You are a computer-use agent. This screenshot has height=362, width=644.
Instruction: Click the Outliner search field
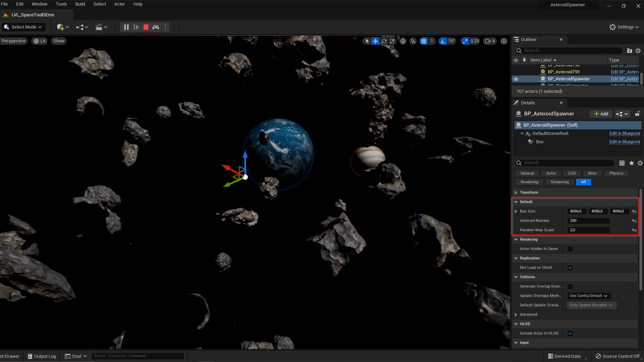point(569,51)
